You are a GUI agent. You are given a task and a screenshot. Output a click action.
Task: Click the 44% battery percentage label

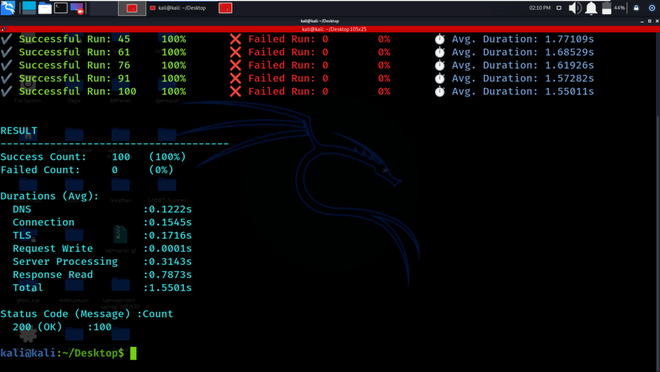coord(619,8)
